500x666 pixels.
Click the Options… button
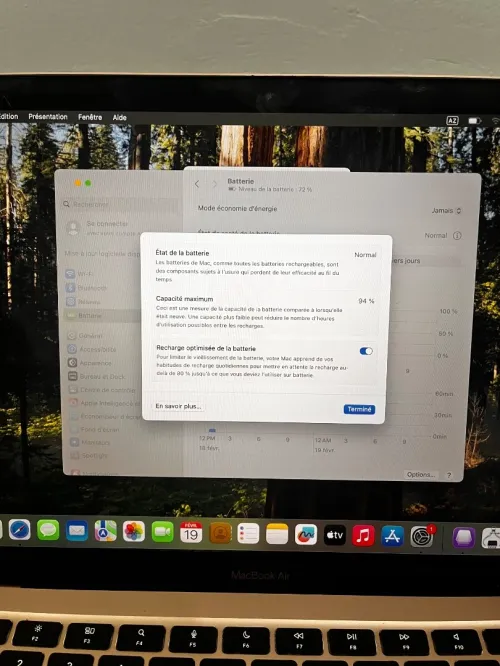(421, 474)
